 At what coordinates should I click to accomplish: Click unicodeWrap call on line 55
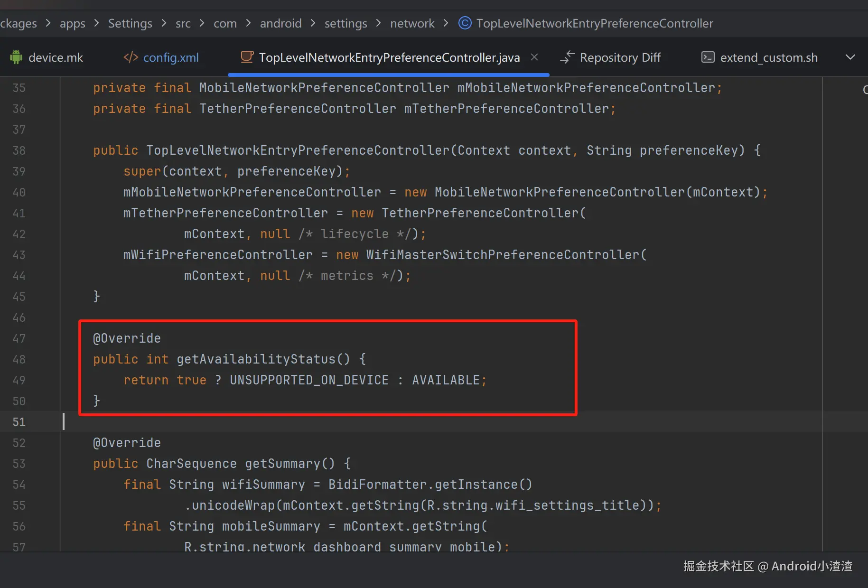click(233, 505)
